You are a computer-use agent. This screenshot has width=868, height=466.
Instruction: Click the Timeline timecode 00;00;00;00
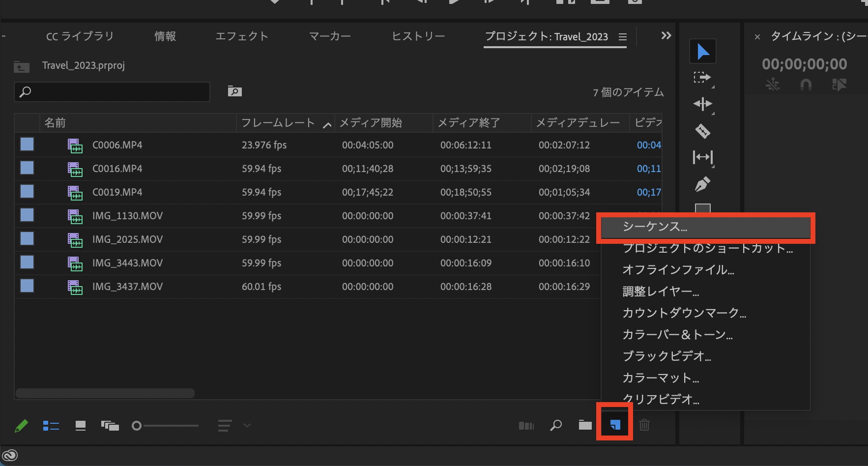[x=805, y=64]
